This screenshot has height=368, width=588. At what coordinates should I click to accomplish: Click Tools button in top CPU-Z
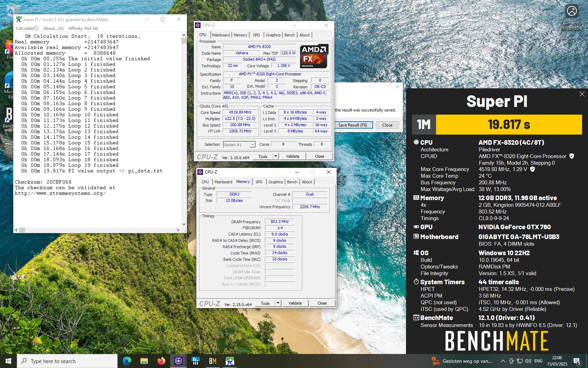[x=263, y=156]
